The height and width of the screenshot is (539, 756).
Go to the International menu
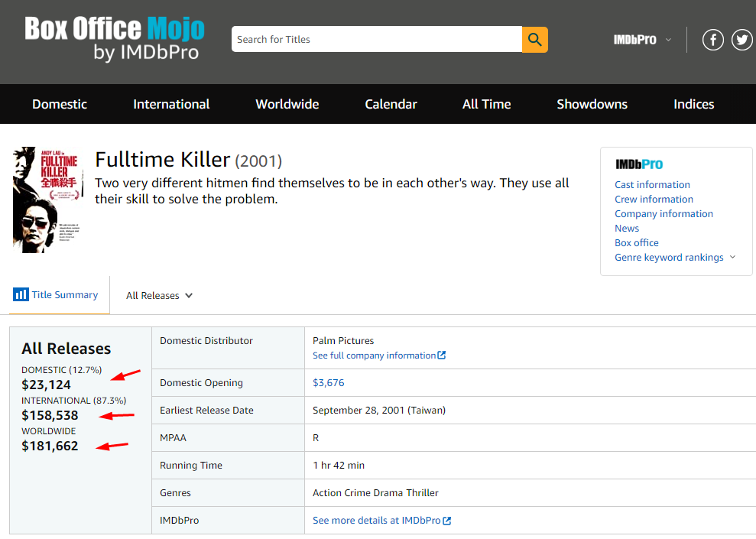tap(171, 105)
